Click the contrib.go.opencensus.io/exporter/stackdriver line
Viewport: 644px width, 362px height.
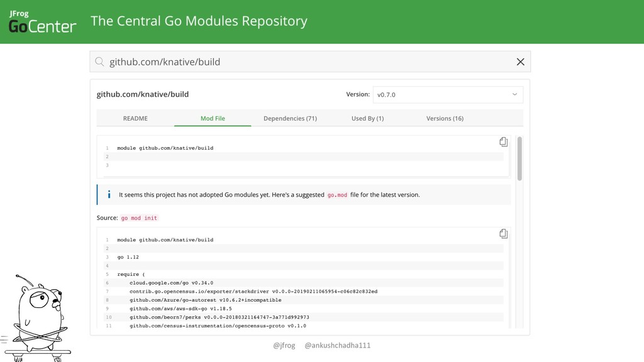click(253, 292)
